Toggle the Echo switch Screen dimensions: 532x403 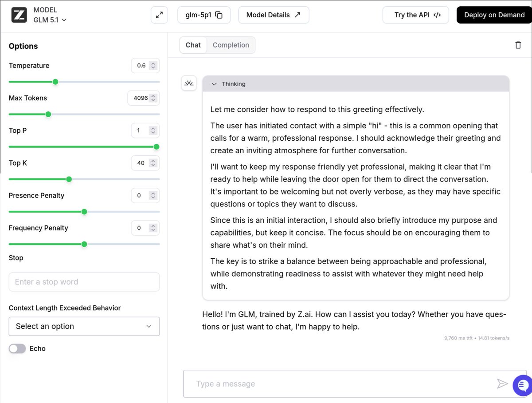coord(17,348)
